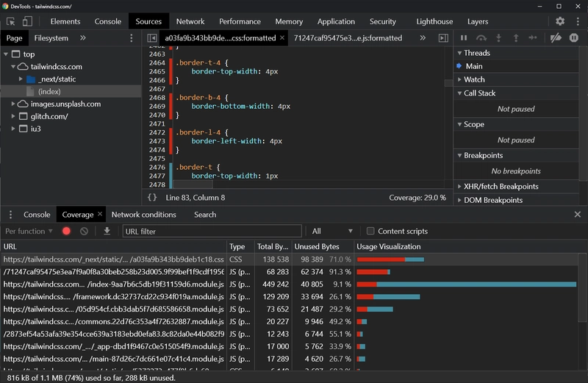588x383 pixels.
Task: Expand the images.unsplash.com tree node
Action: 14,104
